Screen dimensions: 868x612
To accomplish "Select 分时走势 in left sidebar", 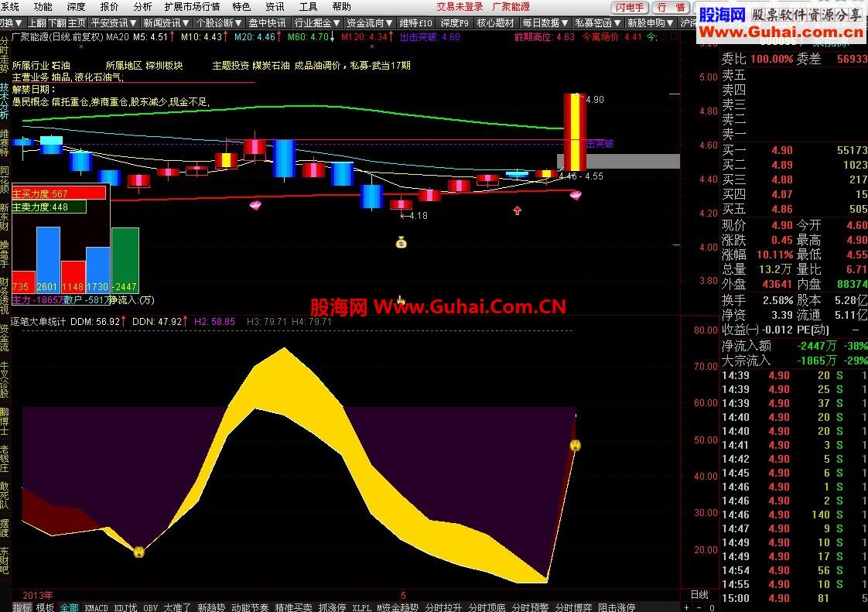I will [x=5, y=54].
